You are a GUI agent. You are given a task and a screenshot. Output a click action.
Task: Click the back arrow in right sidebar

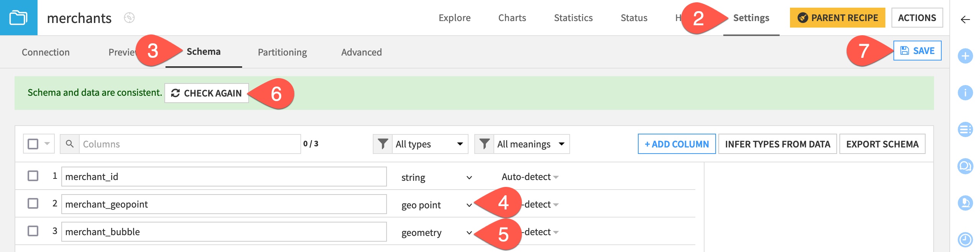coord(965,20)
